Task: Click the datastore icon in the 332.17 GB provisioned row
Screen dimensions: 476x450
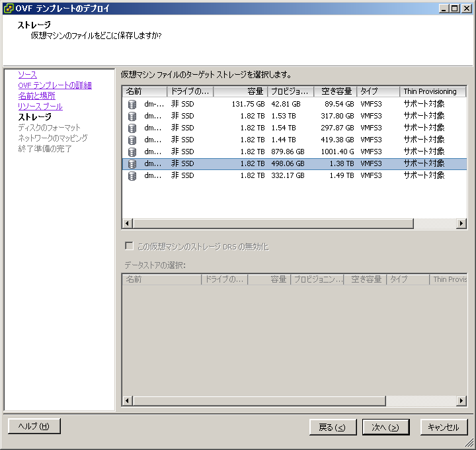Action: point(132,175)
